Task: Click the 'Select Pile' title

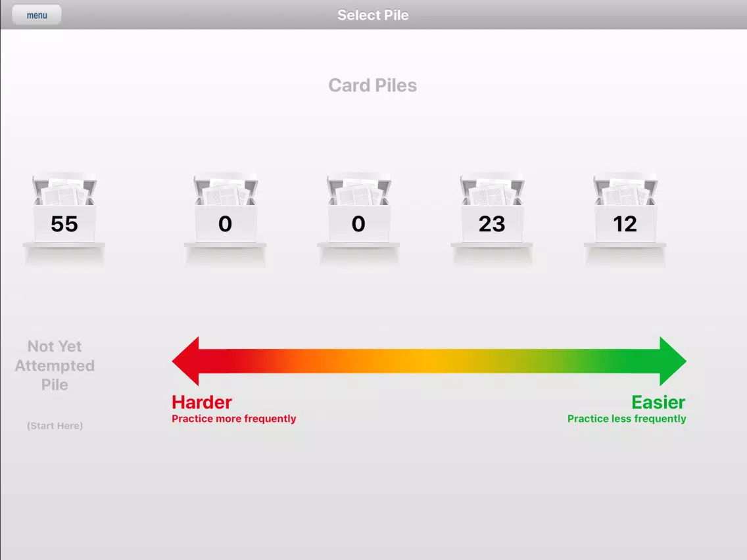Action: point(373,14)
